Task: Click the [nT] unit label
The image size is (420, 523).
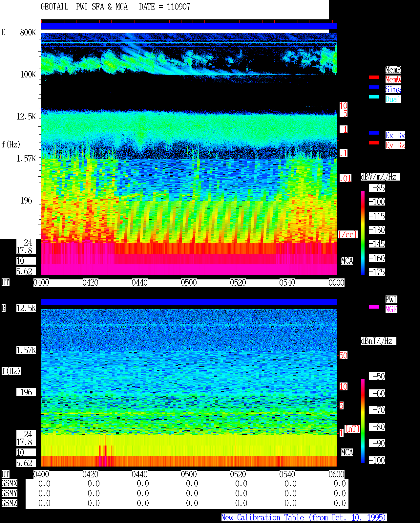Action: pyautogui.click(x=352, y=429)
